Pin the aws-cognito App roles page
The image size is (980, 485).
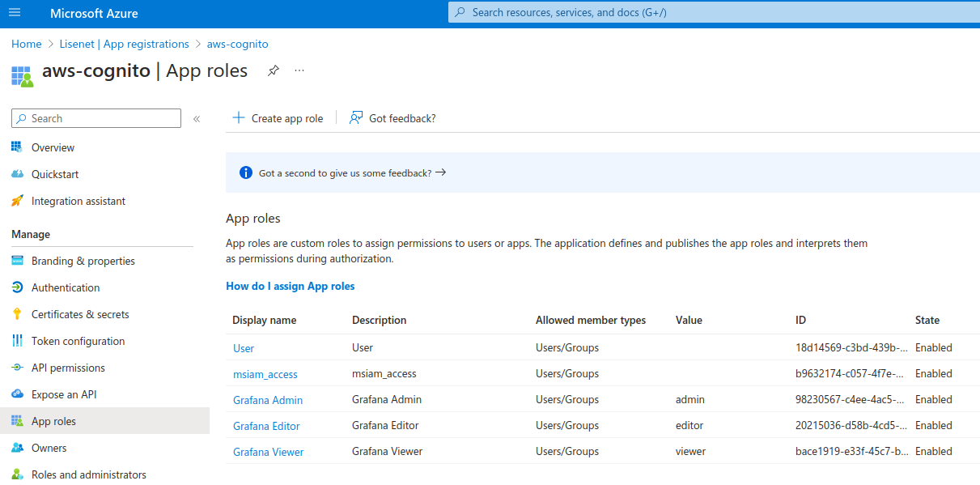(x=274, y=70)
